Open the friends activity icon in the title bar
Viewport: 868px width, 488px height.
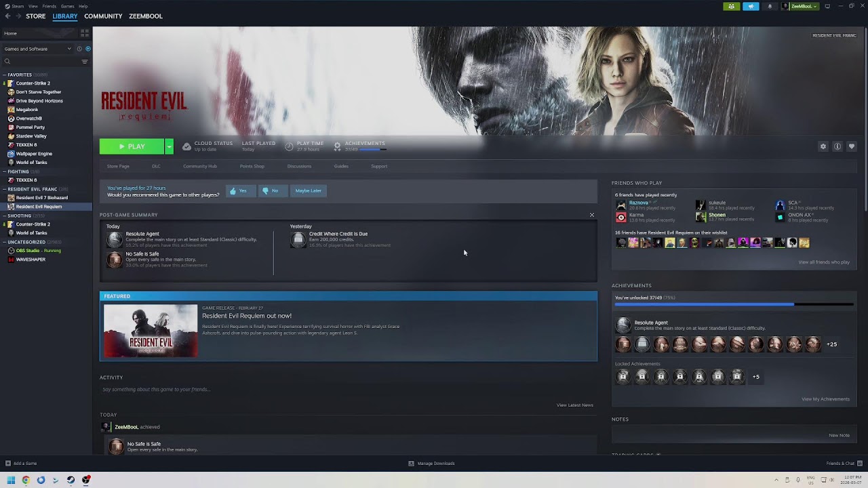[x=731, y=6]
